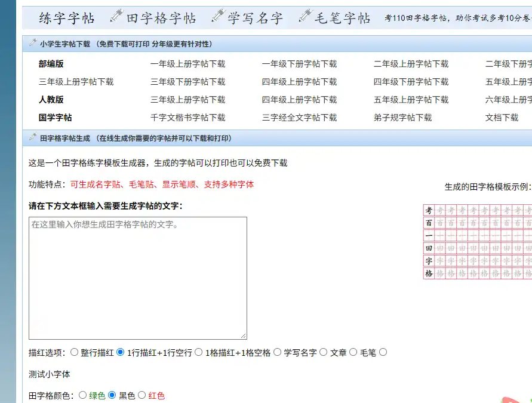Open 千字文楷书字帖下载 link
The width and height of the screenshot is (532, 403).
coord(187,118)
